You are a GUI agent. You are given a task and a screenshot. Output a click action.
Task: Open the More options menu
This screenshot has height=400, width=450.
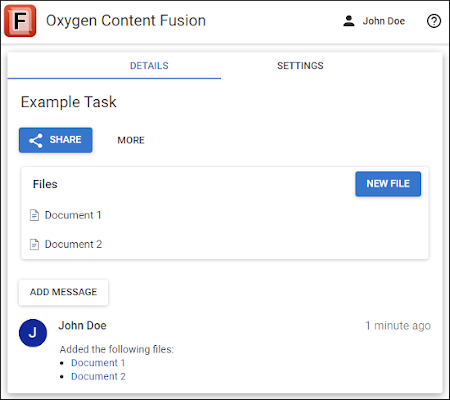pyautogui.click(x=131, y=140)
